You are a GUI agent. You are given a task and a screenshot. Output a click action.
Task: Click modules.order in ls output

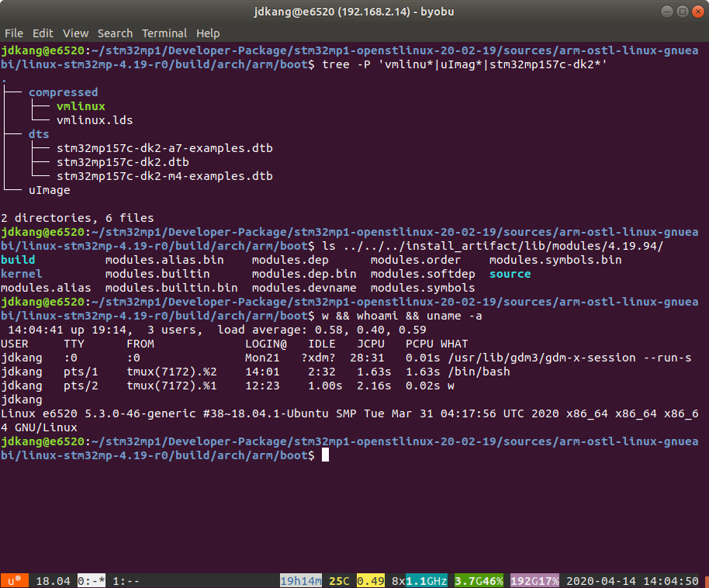point(416,260)
